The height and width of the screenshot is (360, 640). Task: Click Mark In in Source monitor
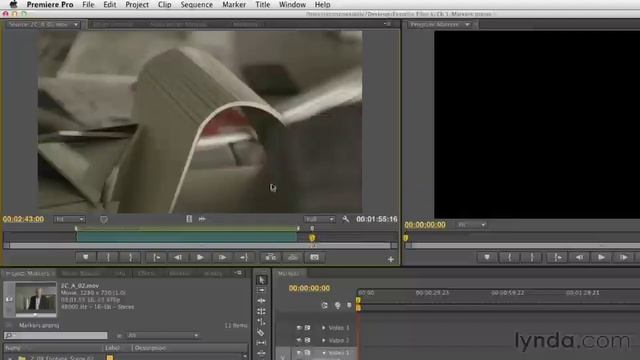pyautogui.click(x=108, y=258)
